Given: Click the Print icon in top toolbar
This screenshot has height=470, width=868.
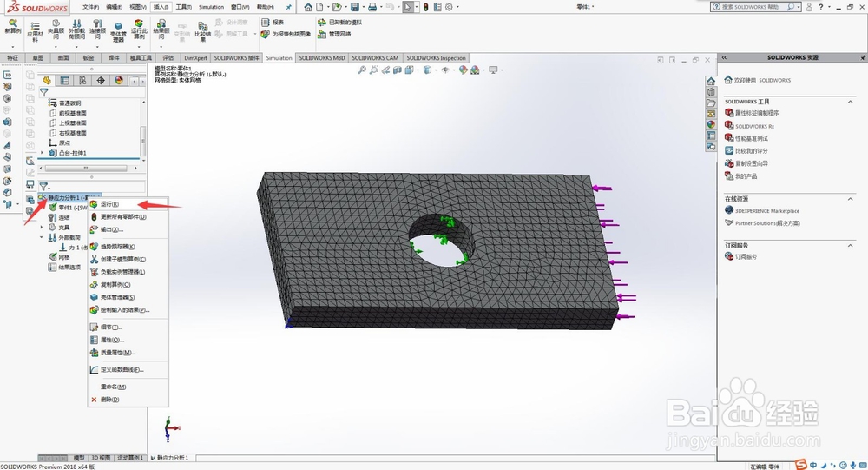Looking at the screenshot, I should click(x=372, y=7).
